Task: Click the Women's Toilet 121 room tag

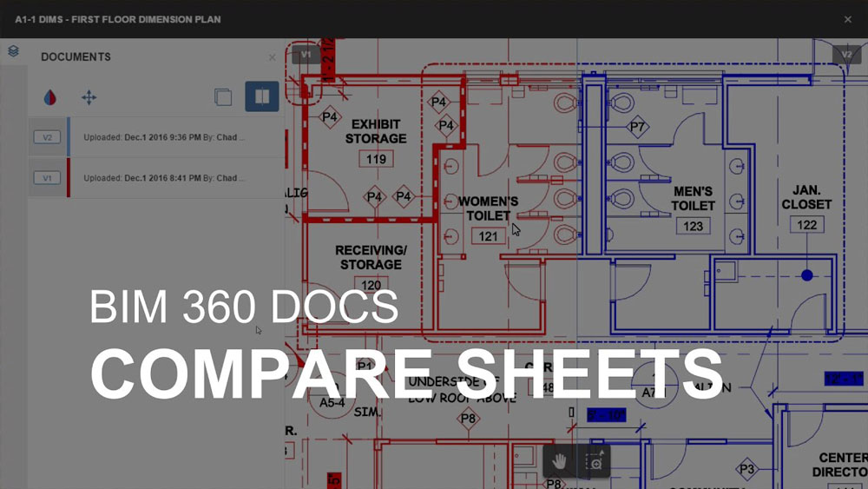Action: [488, 236]
